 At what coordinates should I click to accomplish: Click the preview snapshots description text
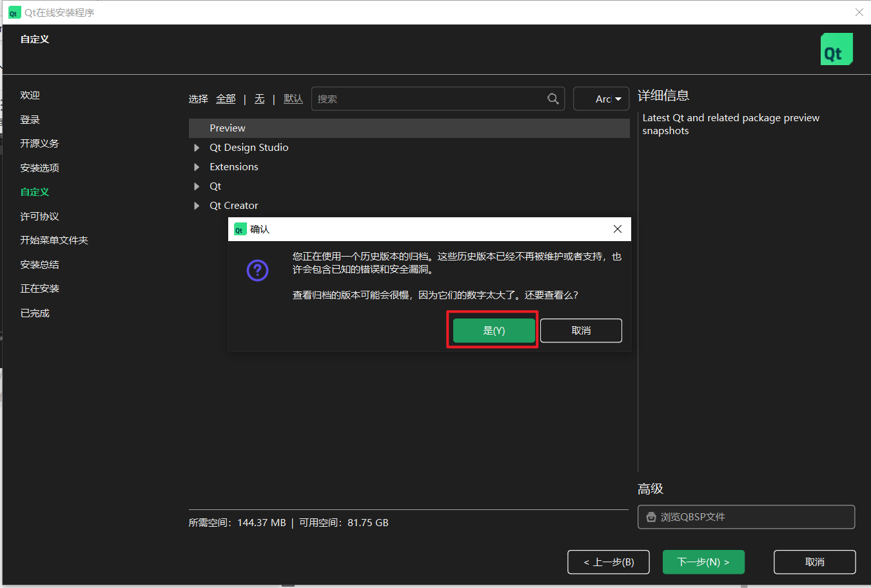731,124
